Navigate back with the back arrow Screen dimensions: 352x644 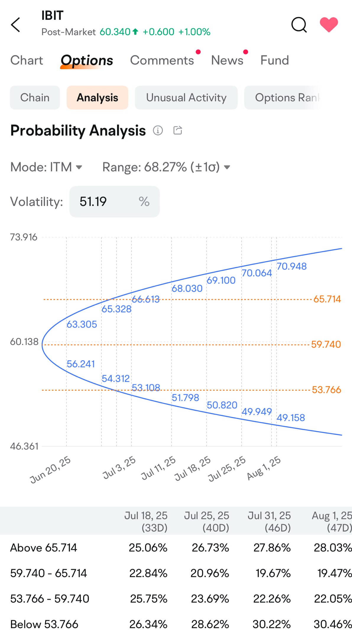[x=16, y=25]
